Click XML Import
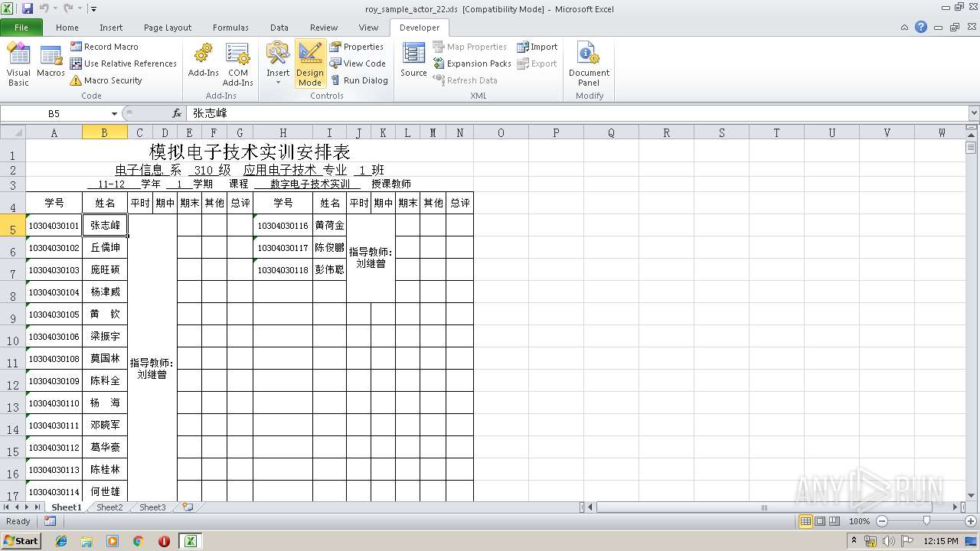This screenshot has width=980, height=551. pos(537,47)
